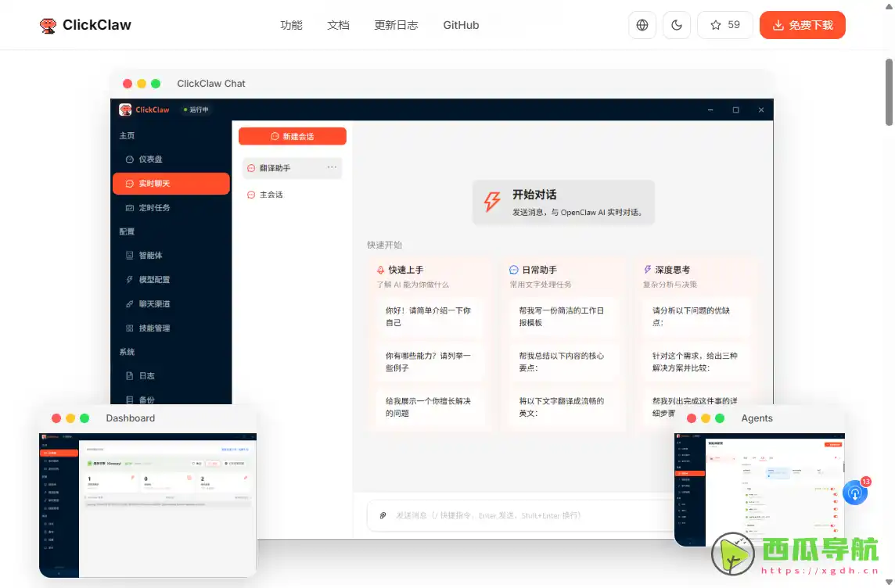Image resolution: width=895 pixels, height=588 pixels.
Task: Open 技能管理 in the sidebar
Action: (x=171, y=328)
